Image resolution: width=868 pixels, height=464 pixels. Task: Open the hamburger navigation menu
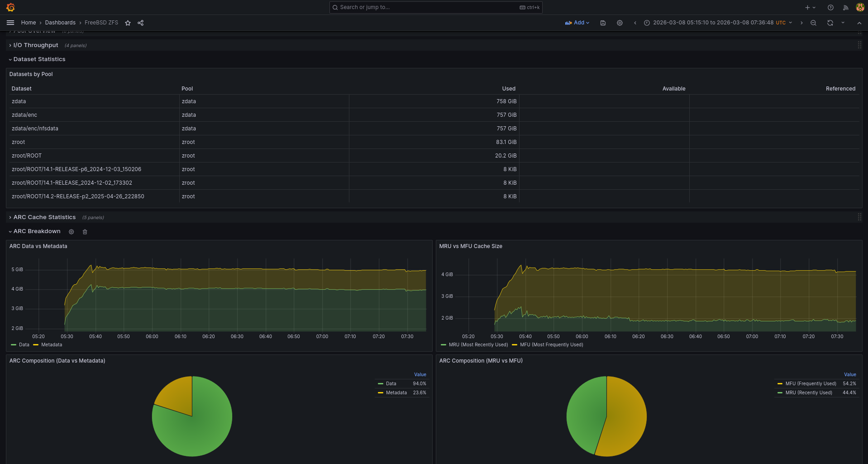(x=10, y=23)
